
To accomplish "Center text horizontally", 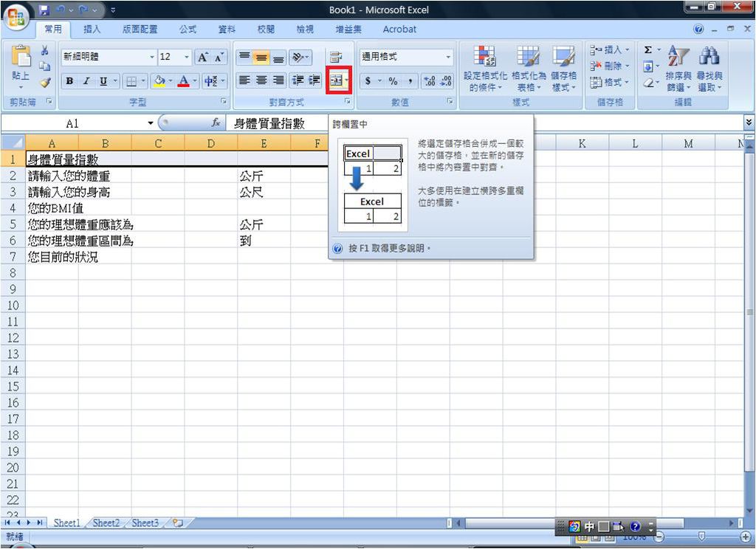I will 261,80.
